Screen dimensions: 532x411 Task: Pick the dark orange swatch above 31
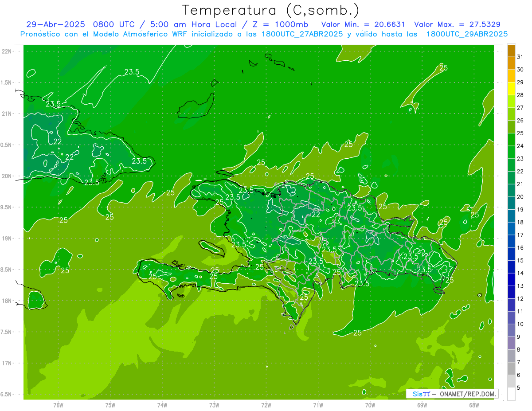click(x=511, y=51)
